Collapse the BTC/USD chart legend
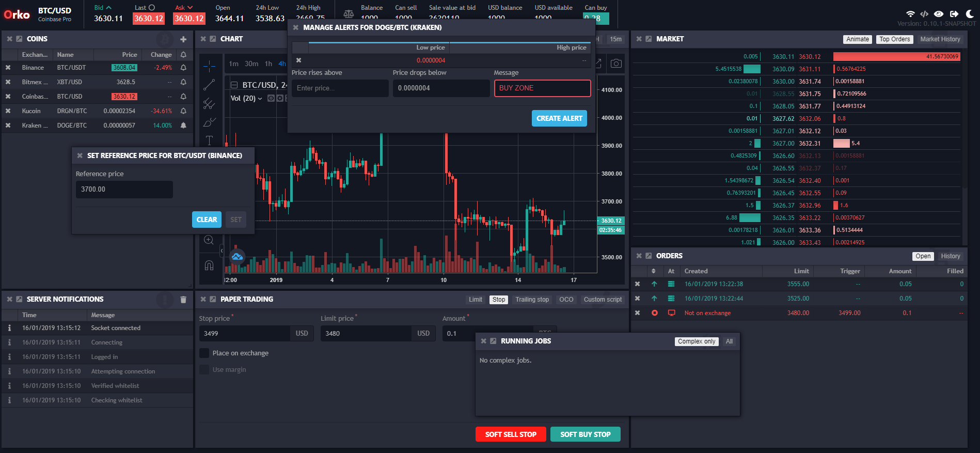Image resolution: width=980 pixels, height=453 pixels. (234, 85)
